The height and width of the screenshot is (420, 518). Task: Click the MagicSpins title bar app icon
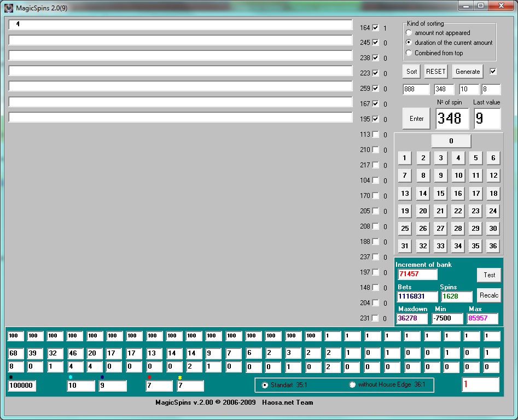(9, 8)
